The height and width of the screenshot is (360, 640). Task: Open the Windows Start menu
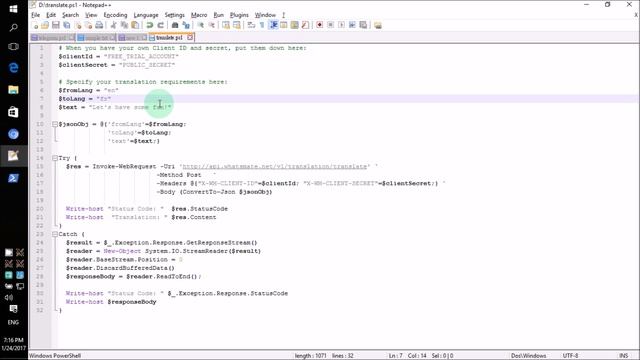(x=13, y=9)
